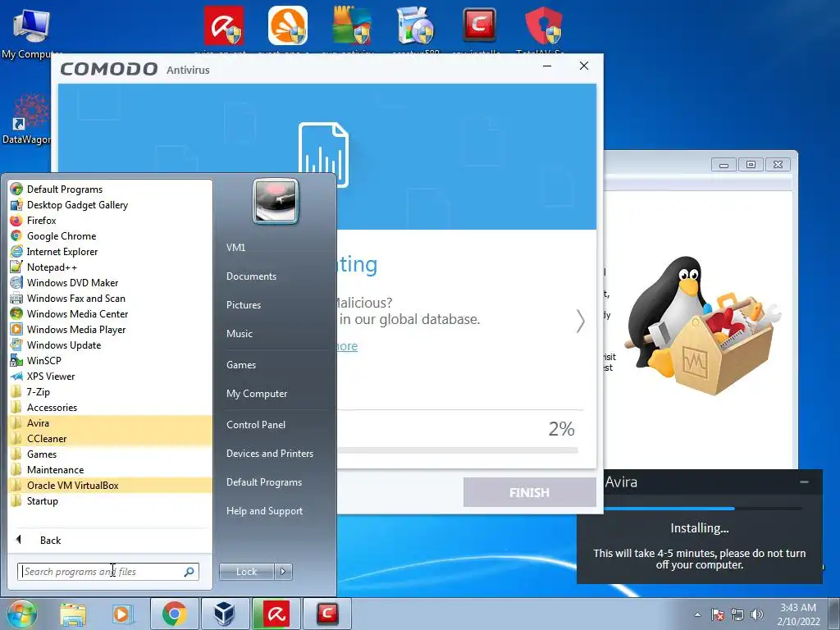Click the user account picture

point(276,201)
